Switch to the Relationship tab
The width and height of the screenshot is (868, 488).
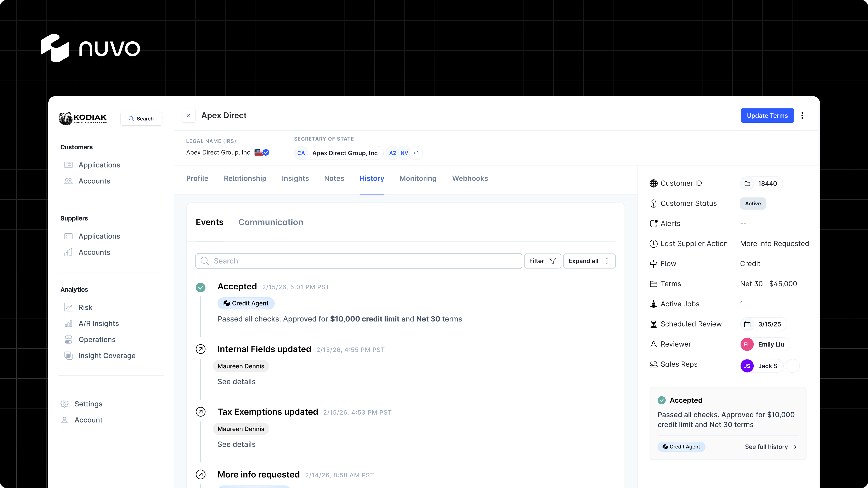(x=245, y=178)
